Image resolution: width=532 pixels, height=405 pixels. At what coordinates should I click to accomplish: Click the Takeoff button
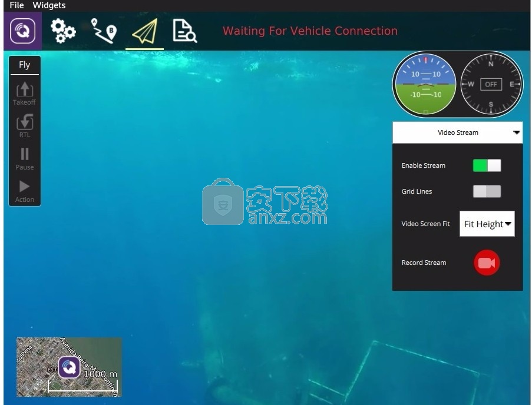click(x=24, y=94)
